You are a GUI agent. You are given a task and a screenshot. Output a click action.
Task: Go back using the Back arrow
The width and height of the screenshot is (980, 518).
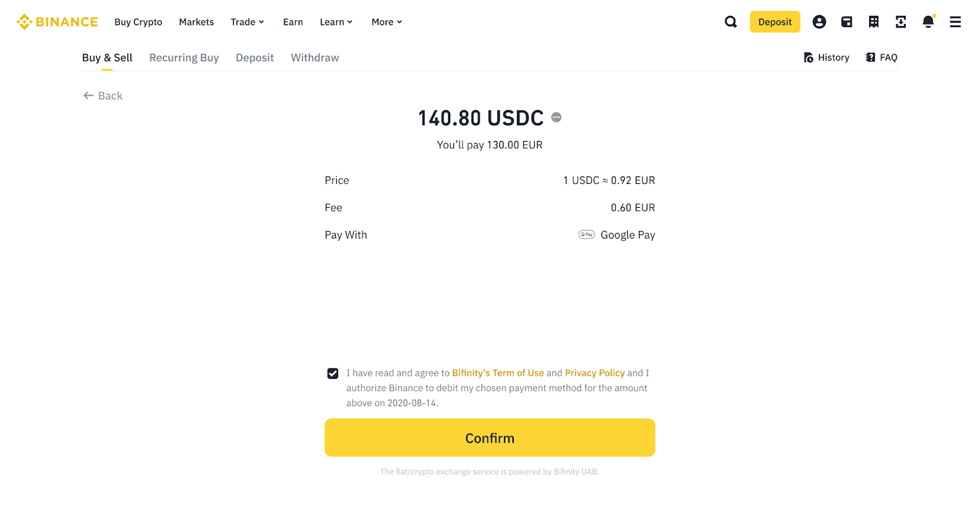(x=103, y=96)
